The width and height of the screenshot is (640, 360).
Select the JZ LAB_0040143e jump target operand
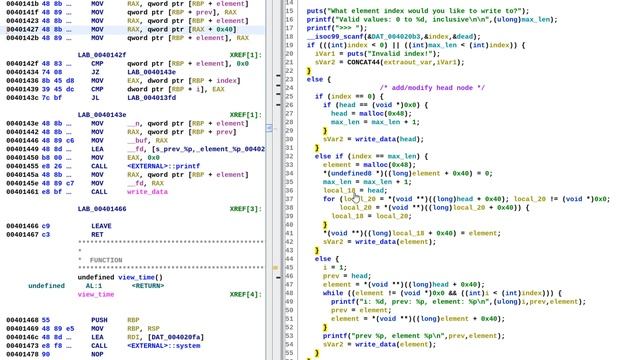(151, 72)
